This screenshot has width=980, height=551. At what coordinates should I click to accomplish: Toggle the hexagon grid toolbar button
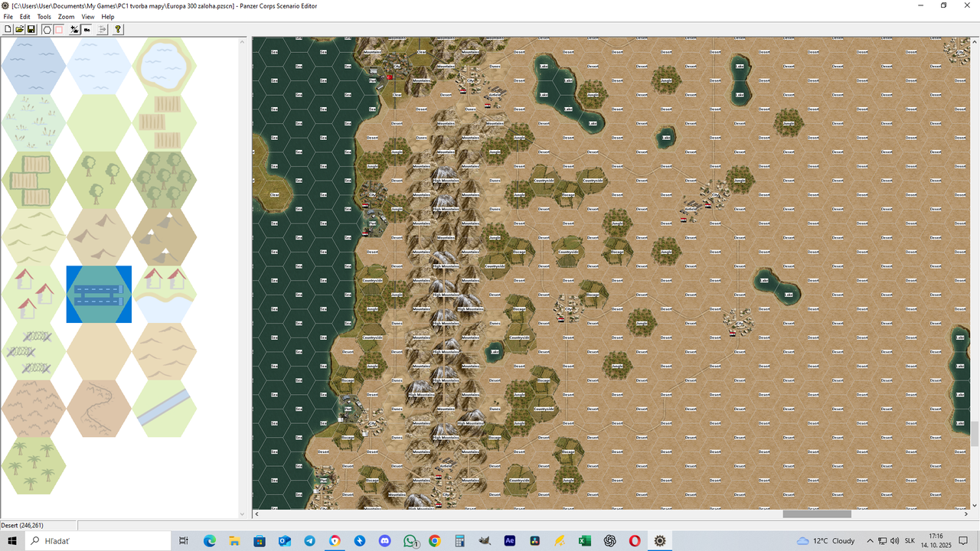[x=47, y=29]
